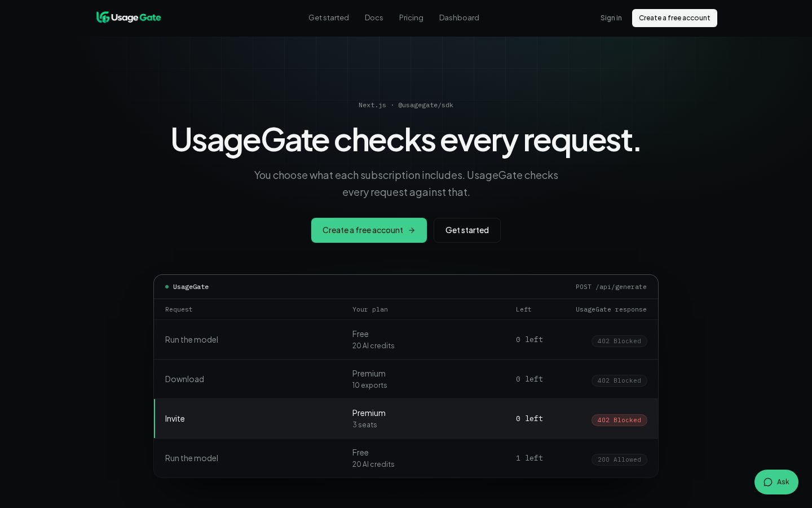Image resolution: width=812 pixels, height=508 pixels.
Task: Click the "0 left" value in Download row
Action: (x=529, y=379)
